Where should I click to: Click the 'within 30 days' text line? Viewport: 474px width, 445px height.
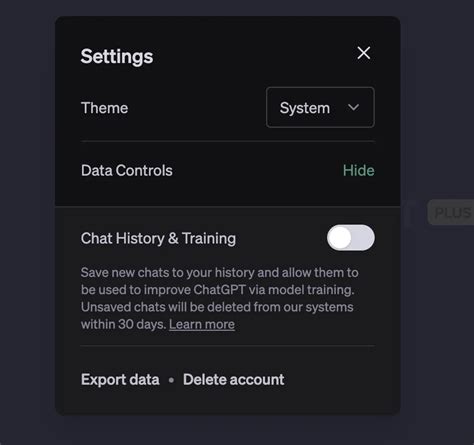(x=123, y=324)
